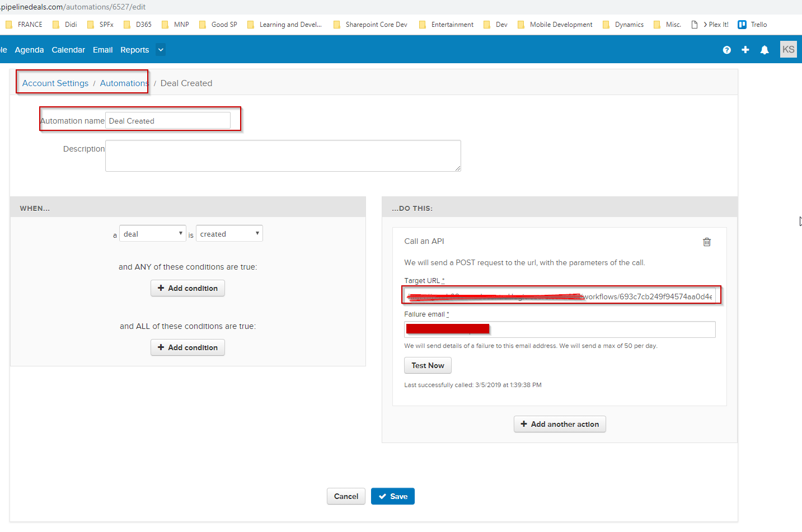The image size is (802, 532).
Task: Click the Save button
Action: click(x=392, y=496)
